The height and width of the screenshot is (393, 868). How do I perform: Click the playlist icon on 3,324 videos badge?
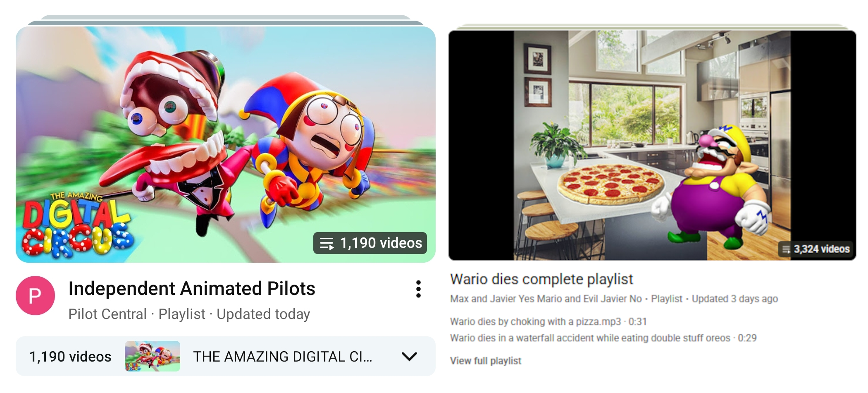click(x=786, y=249)
